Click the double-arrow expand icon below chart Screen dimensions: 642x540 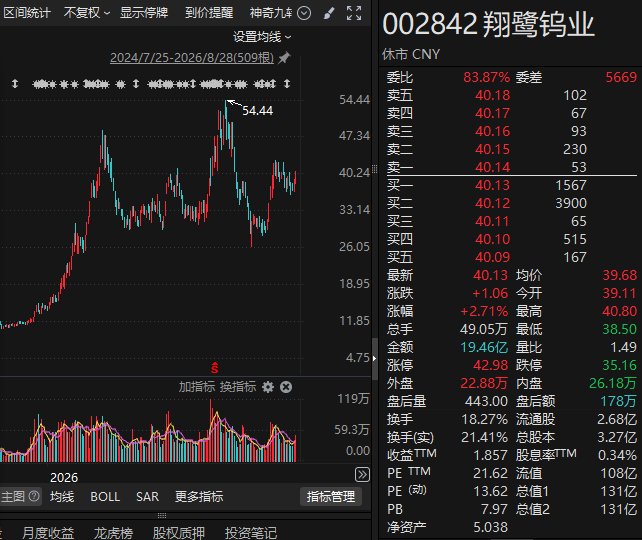(362, 475)
